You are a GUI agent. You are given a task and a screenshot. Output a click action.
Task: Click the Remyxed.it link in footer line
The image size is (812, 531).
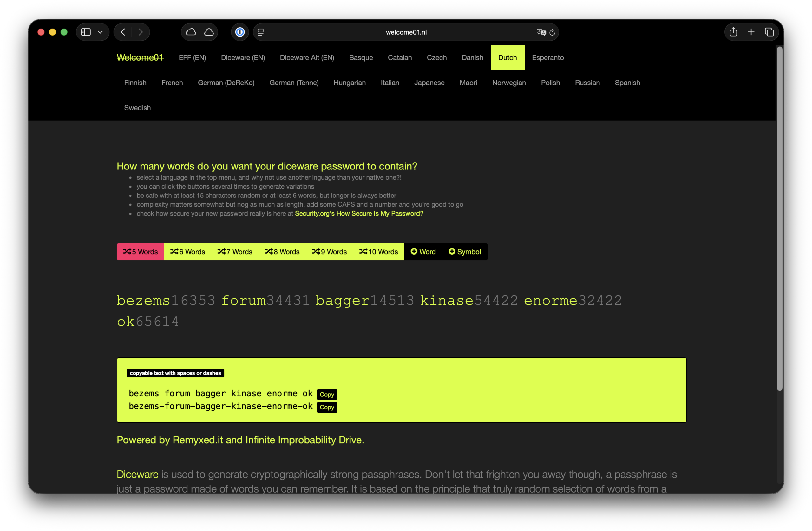coord(198,440)
